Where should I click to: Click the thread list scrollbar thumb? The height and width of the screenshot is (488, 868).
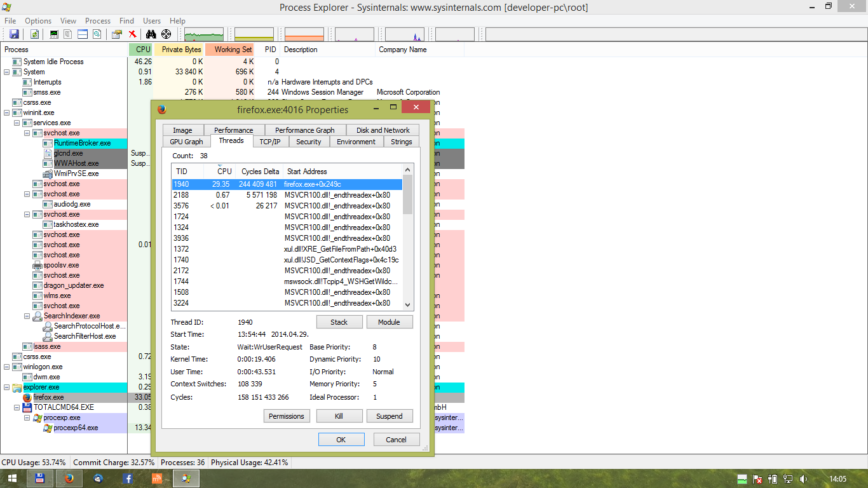(407, 194)
